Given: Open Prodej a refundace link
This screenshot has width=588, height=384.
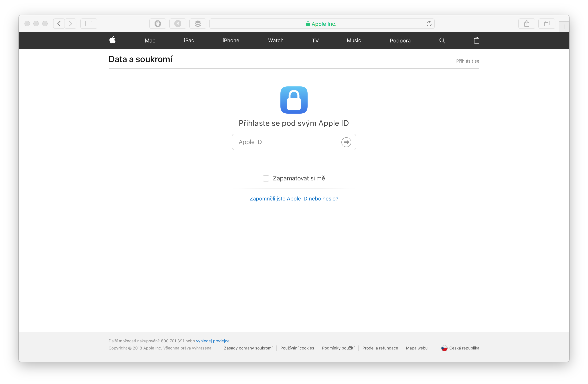Looking at the screenshot, I should [x=380, y=348].
